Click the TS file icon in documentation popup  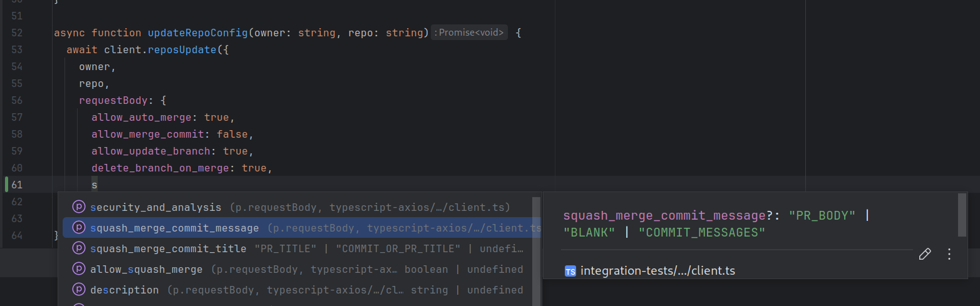click(570, 271)
